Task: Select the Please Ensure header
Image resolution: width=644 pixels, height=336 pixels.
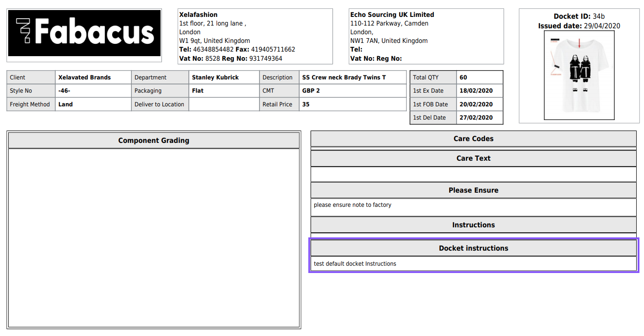Action: [x=473, y=190]
